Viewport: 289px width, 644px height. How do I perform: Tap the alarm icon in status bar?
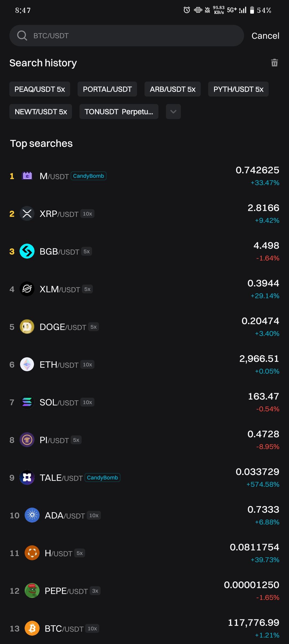pyautogui.click(x=187, y=10)
